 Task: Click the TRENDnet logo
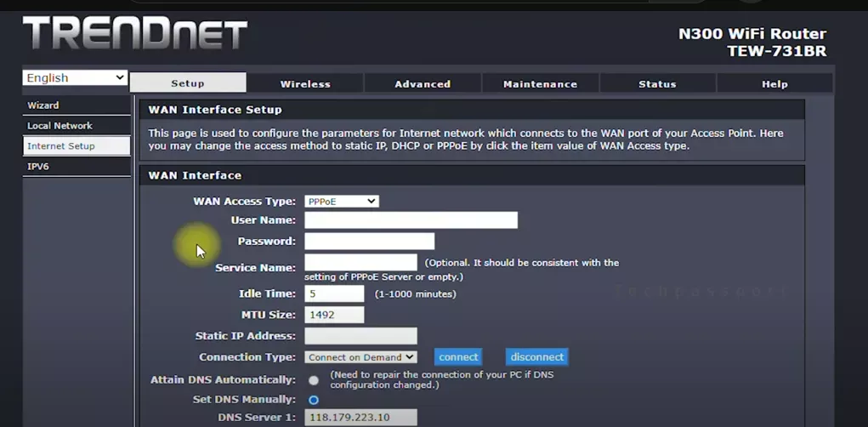click(134, 34)
